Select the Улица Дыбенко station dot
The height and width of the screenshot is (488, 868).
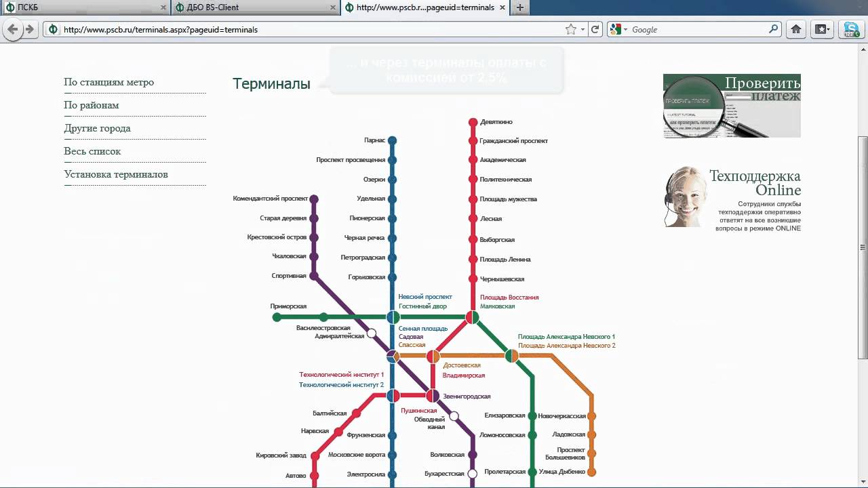pos(591,472)
